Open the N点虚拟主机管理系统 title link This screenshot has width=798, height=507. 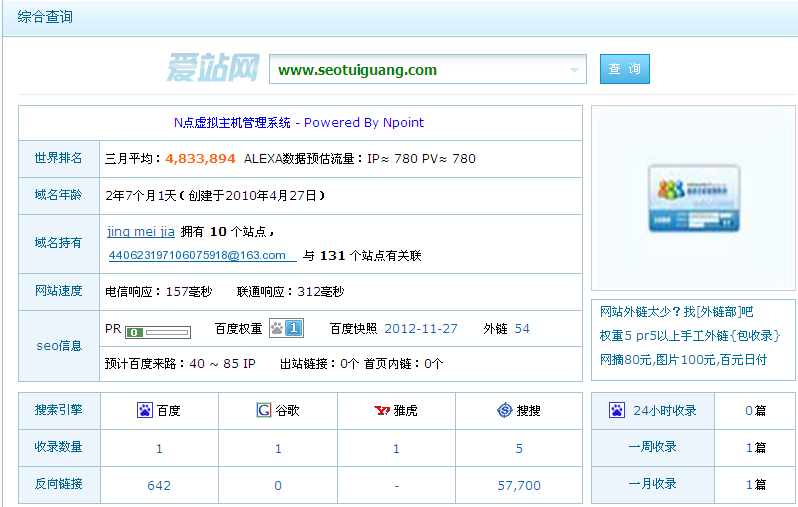[299, 123]
